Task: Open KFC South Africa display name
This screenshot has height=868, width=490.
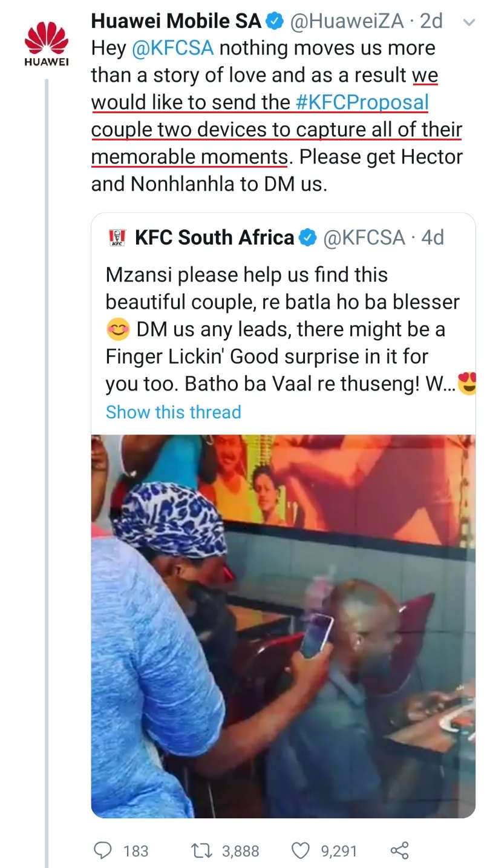Action: click(214, 237)
